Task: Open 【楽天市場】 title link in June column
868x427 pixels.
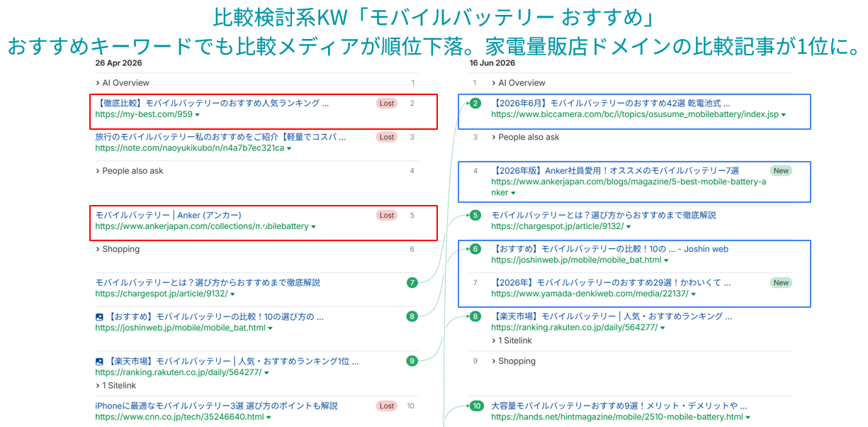Action: (x=611, y=316)
